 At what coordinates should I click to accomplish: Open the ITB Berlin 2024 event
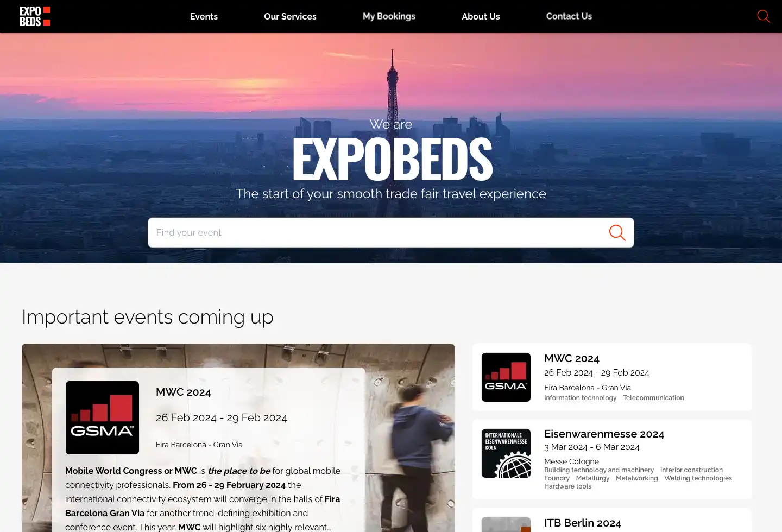tap(583, 523)
